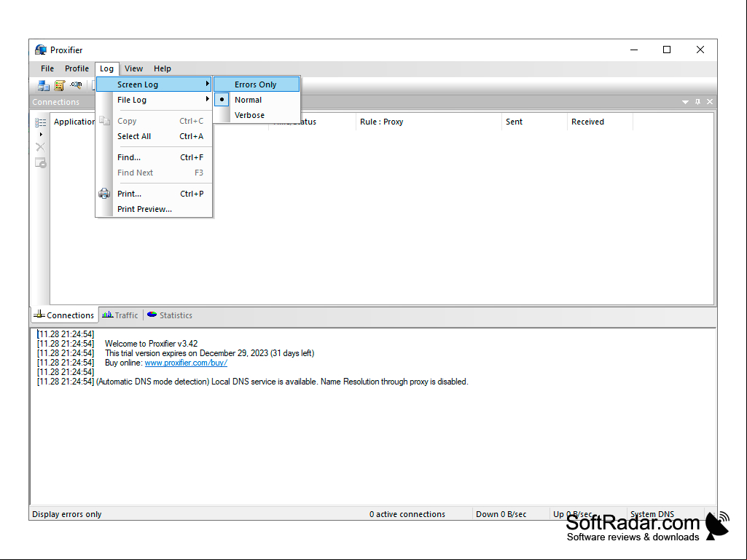
Task: Select Errors Only screen log level
Action: click(257, 84)
